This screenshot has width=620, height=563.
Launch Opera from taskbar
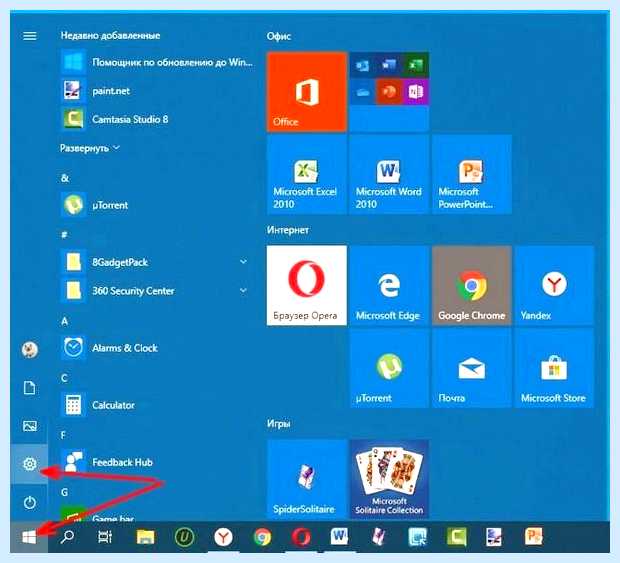[301, 537]
